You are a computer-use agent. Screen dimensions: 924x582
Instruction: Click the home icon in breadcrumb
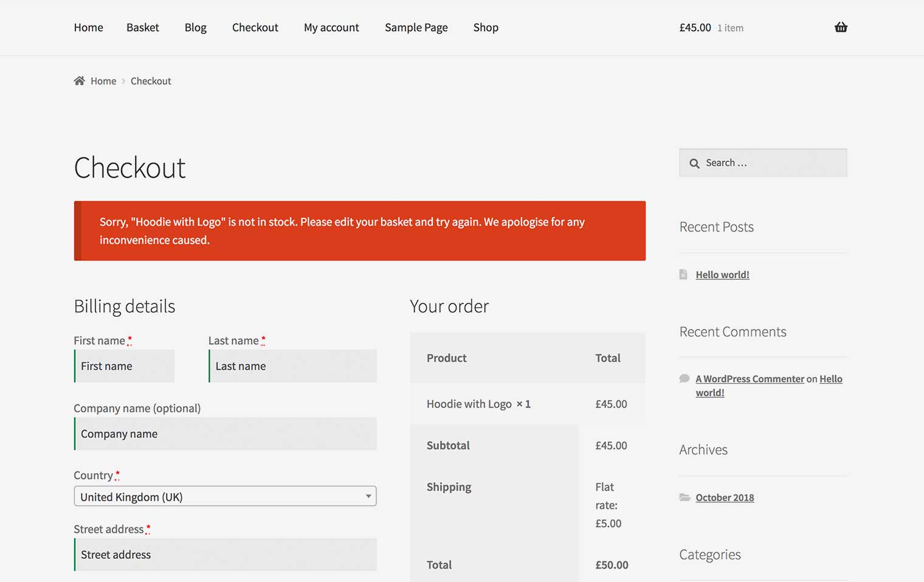[79, 81]
